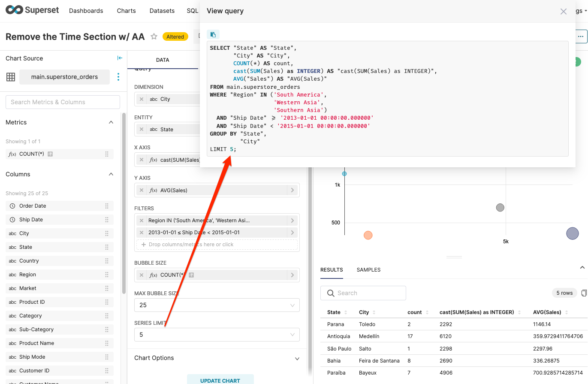Remove COUNT(*) from Bubble Size

pos(142,275)
